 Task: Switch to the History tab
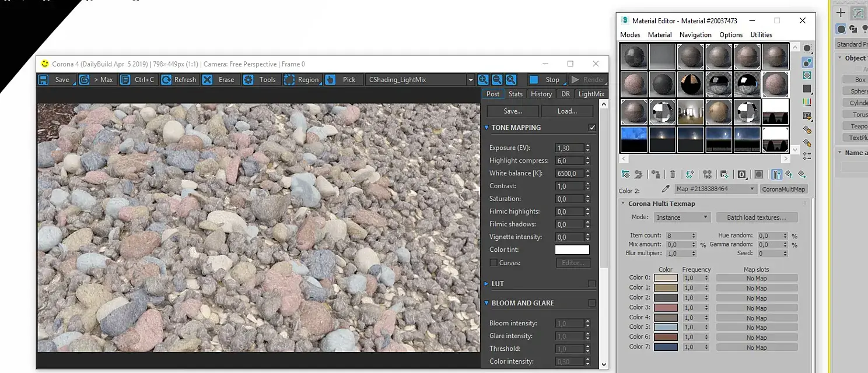pyautogui.click(x=541, y=94)
